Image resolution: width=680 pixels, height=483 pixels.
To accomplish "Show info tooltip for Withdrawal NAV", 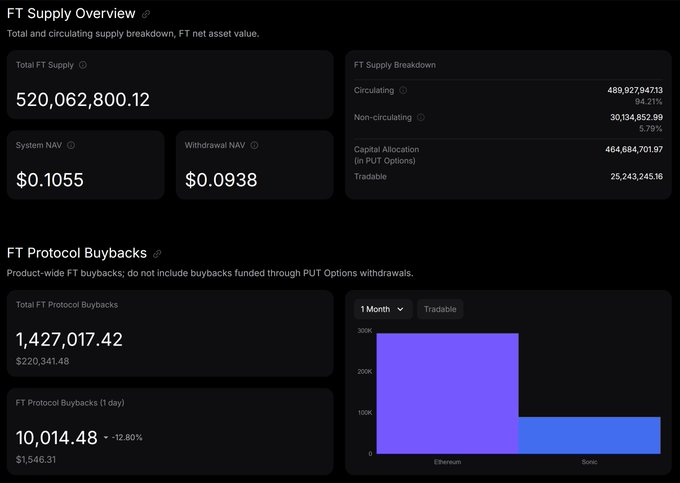I will coord(255,145).
